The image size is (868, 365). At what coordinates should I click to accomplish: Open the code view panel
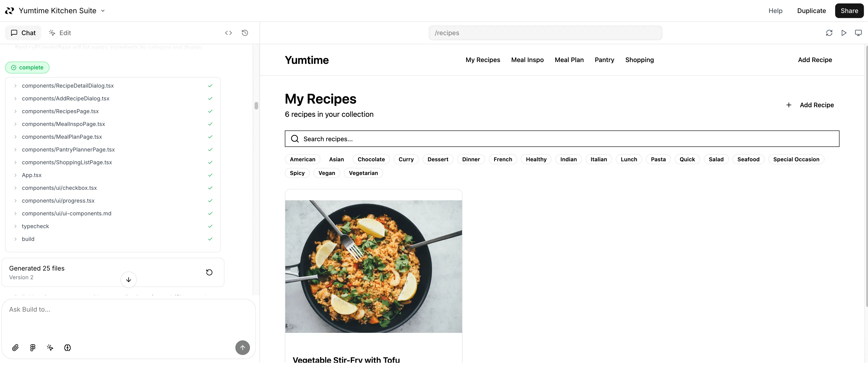click(229, 33)
